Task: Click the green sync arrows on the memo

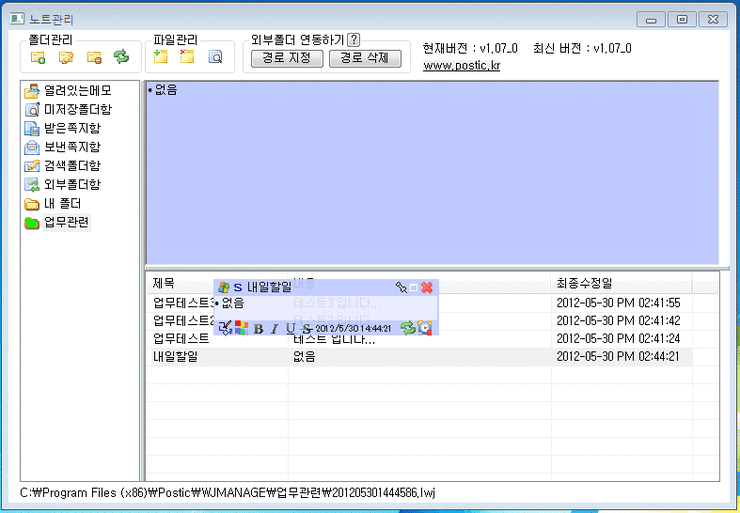Action: coord(408,328)
